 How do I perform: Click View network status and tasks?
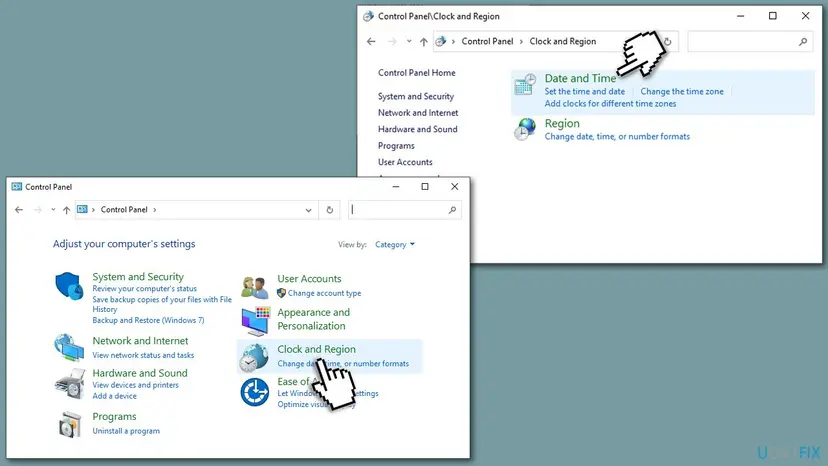click(143, 355)
